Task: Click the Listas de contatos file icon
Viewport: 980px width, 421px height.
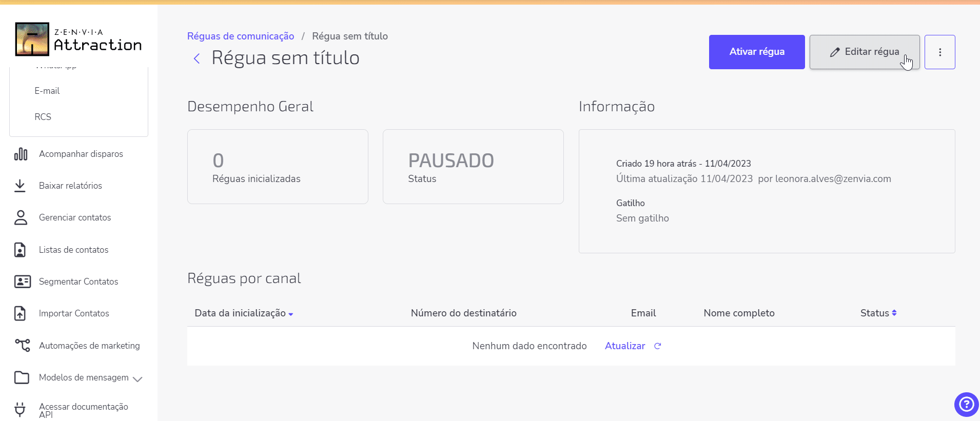Action: coord(20,250)
